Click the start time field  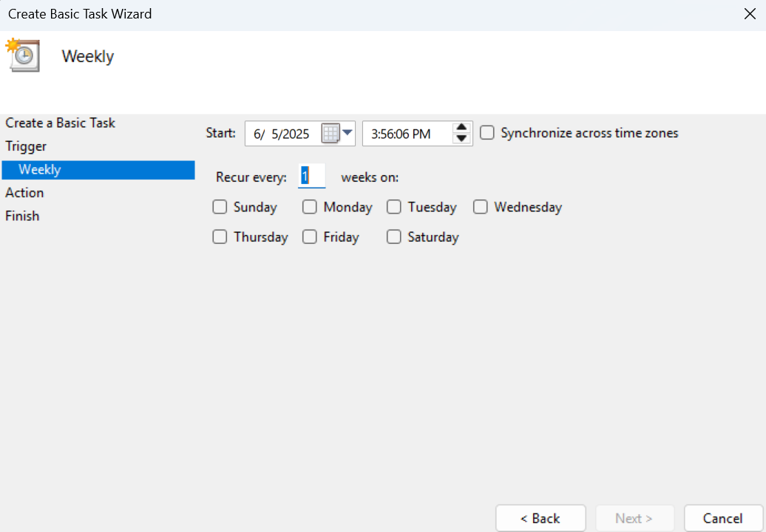[x=401, y=134]
